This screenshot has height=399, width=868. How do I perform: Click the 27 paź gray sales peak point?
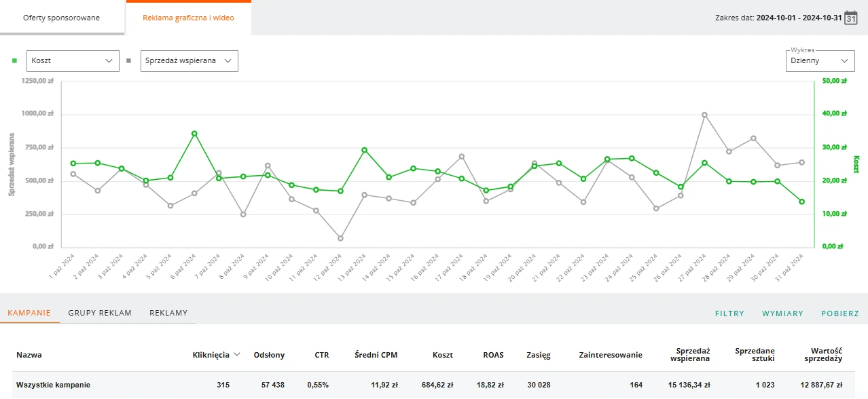coord(704,115)
